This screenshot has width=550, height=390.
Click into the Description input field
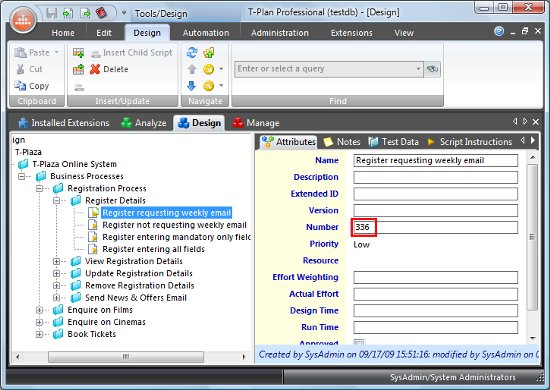pos(435,177)
